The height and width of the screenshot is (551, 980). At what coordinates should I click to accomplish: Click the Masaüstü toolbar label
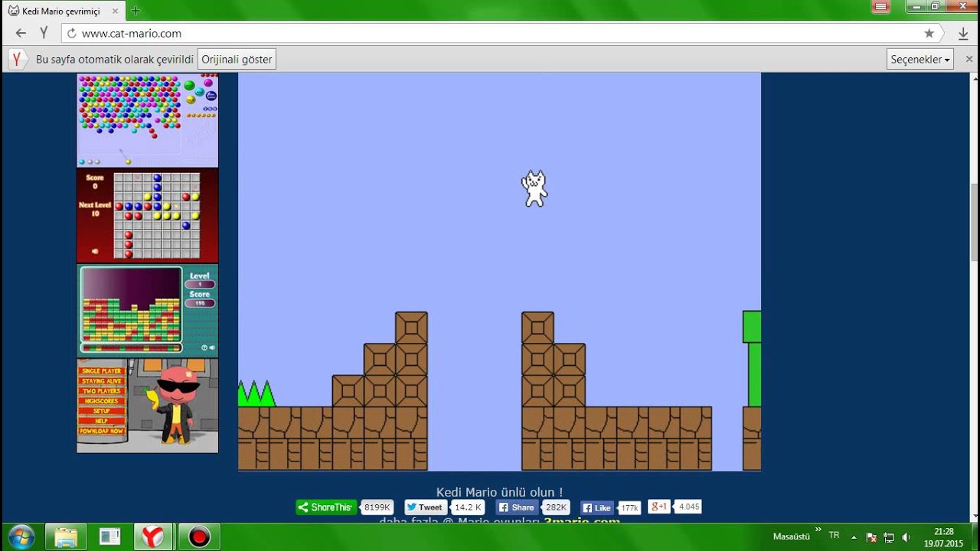(x=791, y=536)
